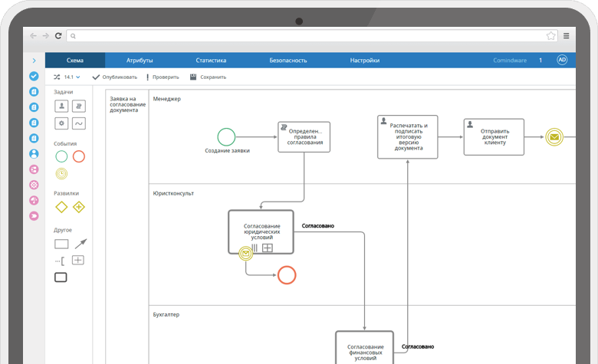Choose the plus diamond parallel gateway
This screenshot has width=598, height=364.
click(x=78, y=207)
